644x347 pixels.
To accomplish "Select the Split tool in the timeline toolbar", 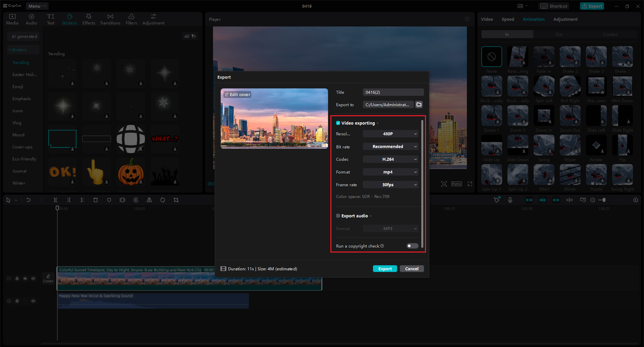I will pos(55,200).
